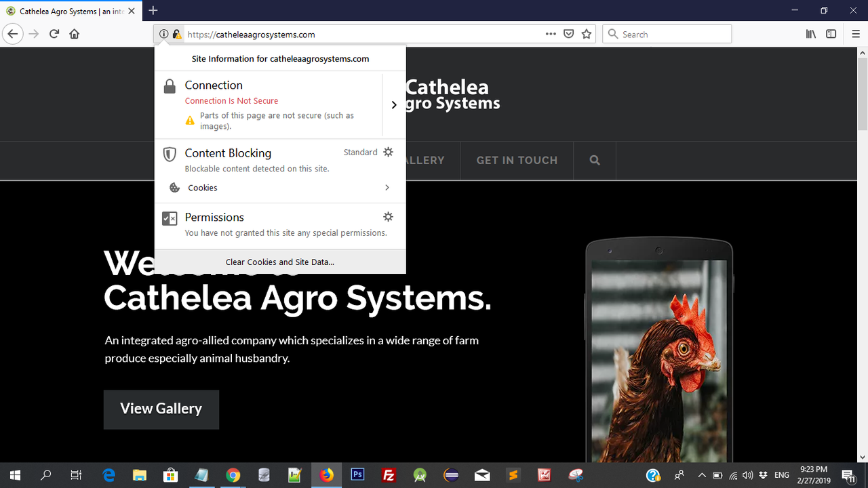Click Clear Cookies and Site Data
Image resolution: width=868 pixels, height=488 pixels.
pos(280,262)
